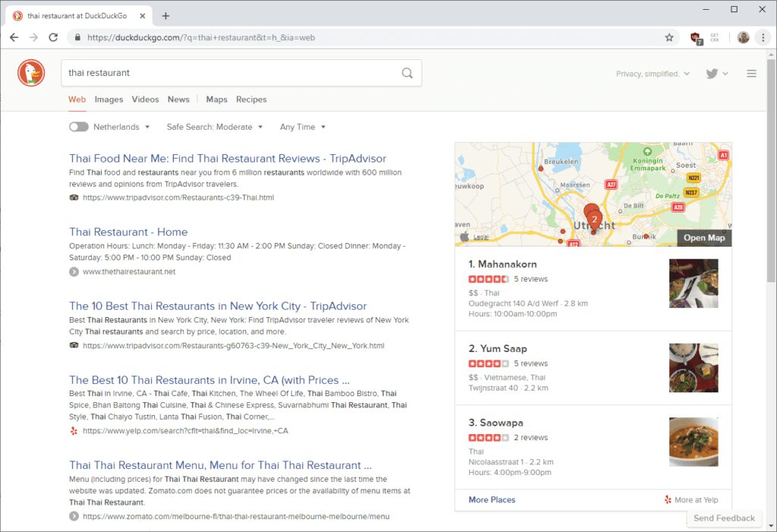The height and width of the screenshot is (532, 777).
Task: Click inside the search input field
Action: (x=228, y=73)
